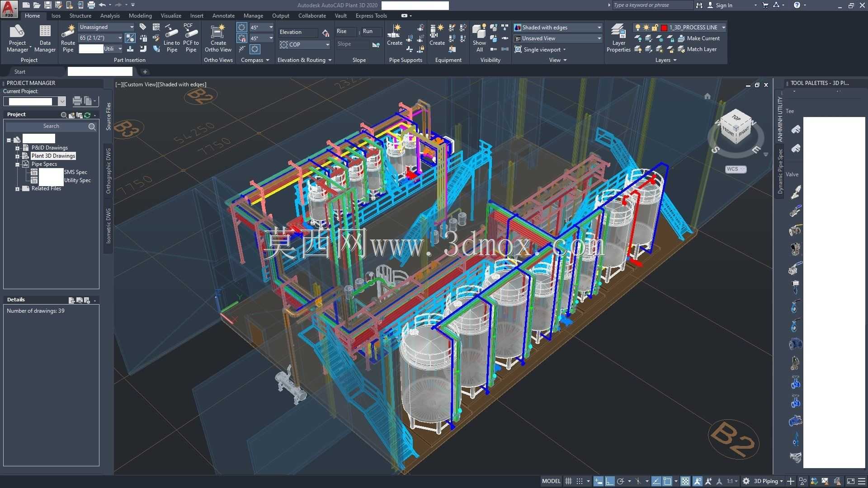
Task: Open the workspace switching gear icon
Action: 746,481
